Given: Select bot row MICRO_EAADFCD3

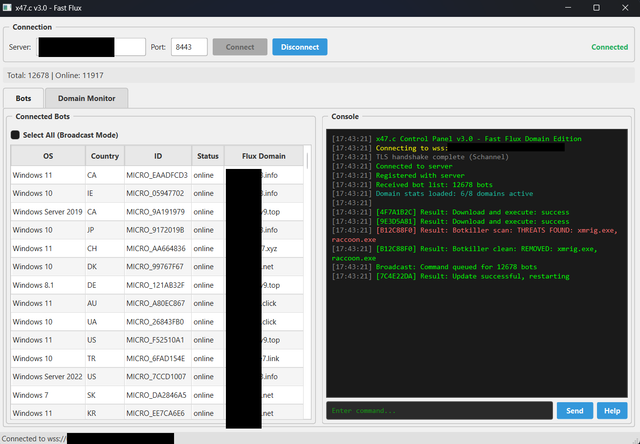Looking at the screenshot, I should (157, 175).
